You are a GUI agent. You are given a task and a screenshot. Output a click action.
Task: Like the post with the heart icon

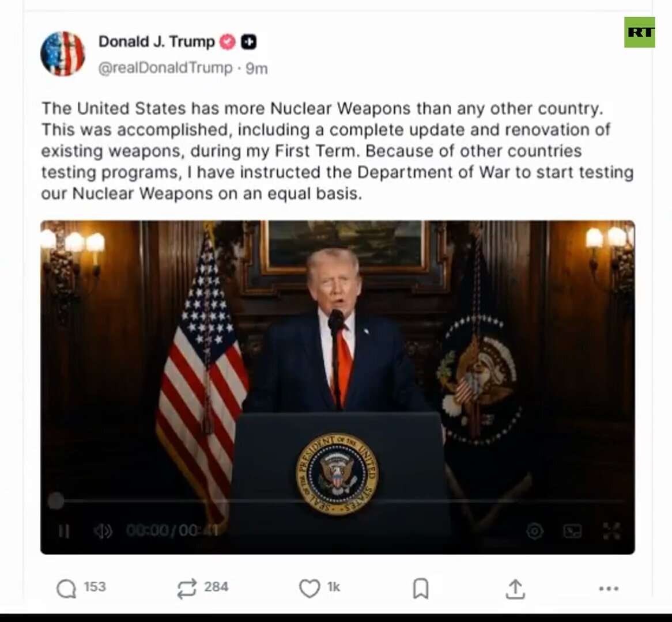click(309, 587)
